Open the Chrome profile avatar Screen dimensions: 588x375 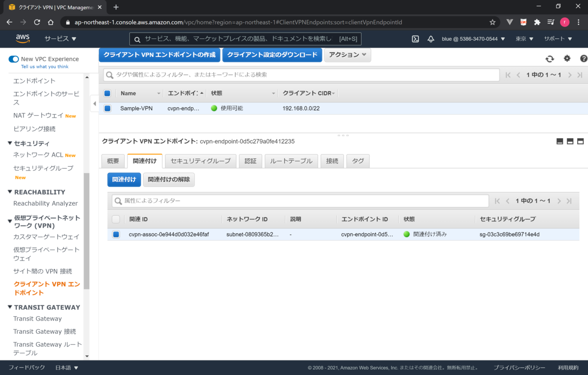coord(565,22)
